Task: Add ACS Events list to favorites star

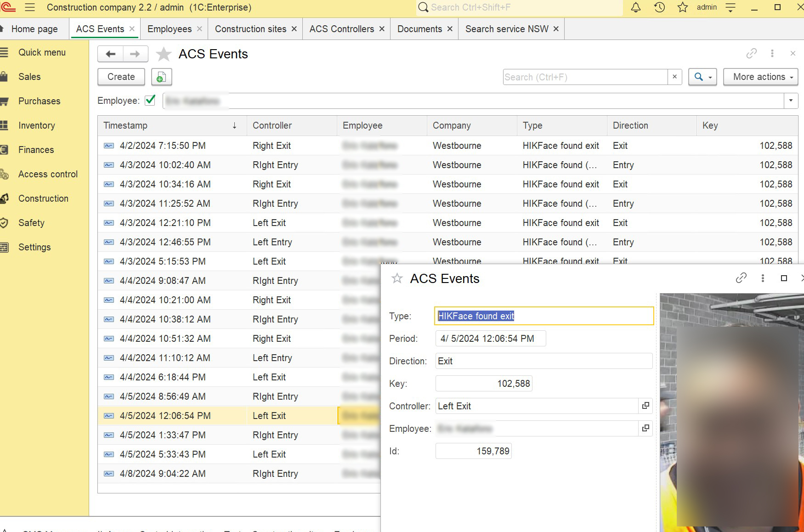Action: tap(164, 54)
